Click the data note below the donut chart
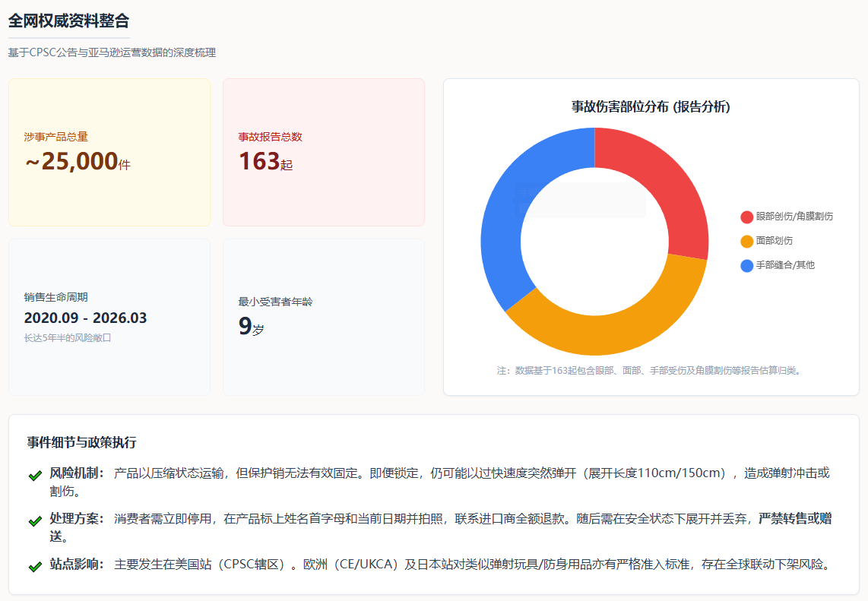This screenshot has height=601, width=868. pos(651,371)
